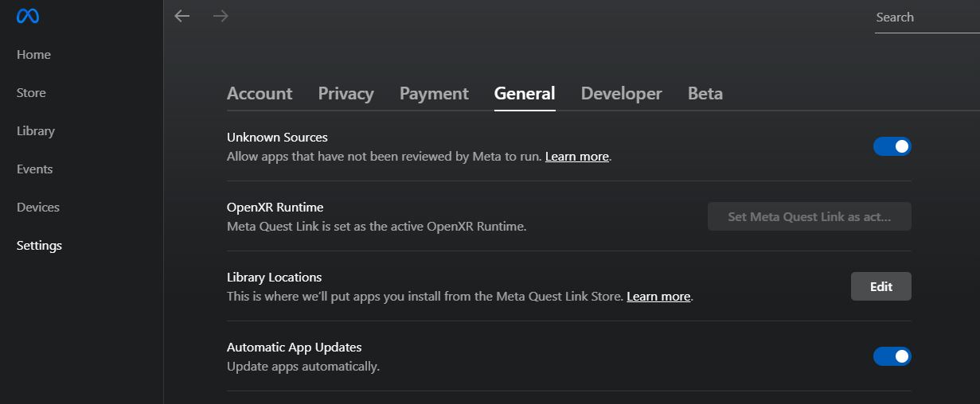Go to Store in the sidebar
Screen dimensions: 980x404
click(x=31, y=93)
